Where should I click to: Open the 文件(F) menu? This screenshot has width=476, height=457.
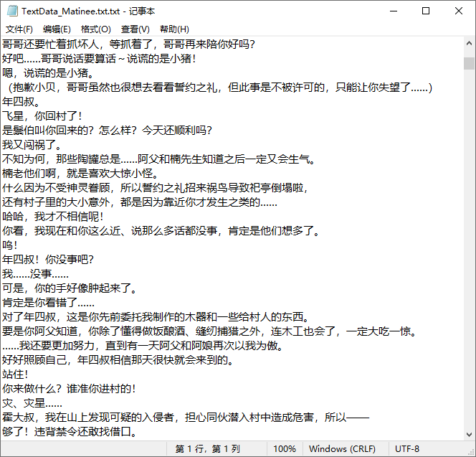click(x=19, y=29)
